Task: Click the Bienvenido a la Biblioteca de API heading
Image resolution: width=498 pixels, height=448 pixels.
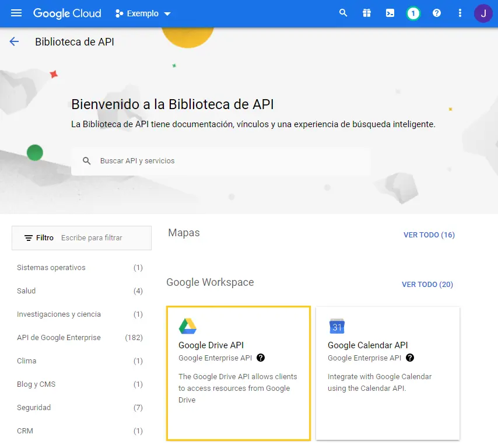Action: pos(173,104)
